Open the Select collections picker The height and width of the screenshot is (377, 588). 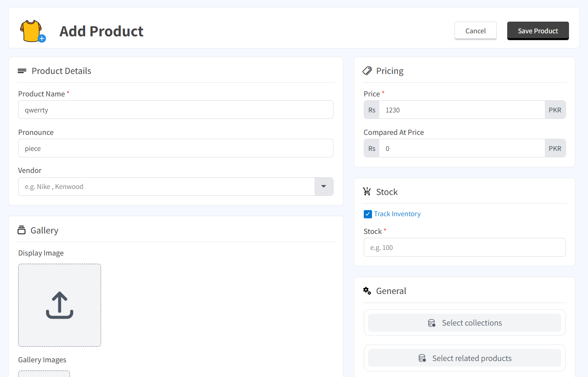tap(464, 323)
